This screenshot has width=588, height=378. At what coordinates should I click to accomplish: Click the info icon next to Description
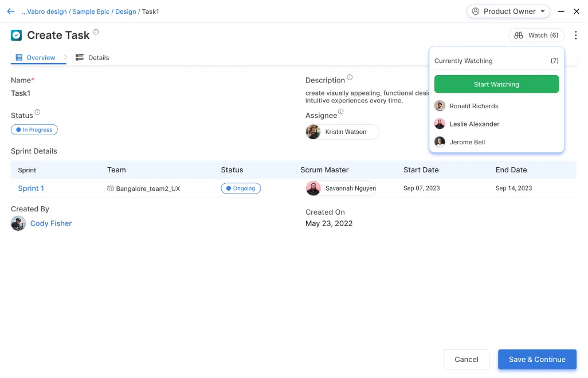tap(350, 77)
